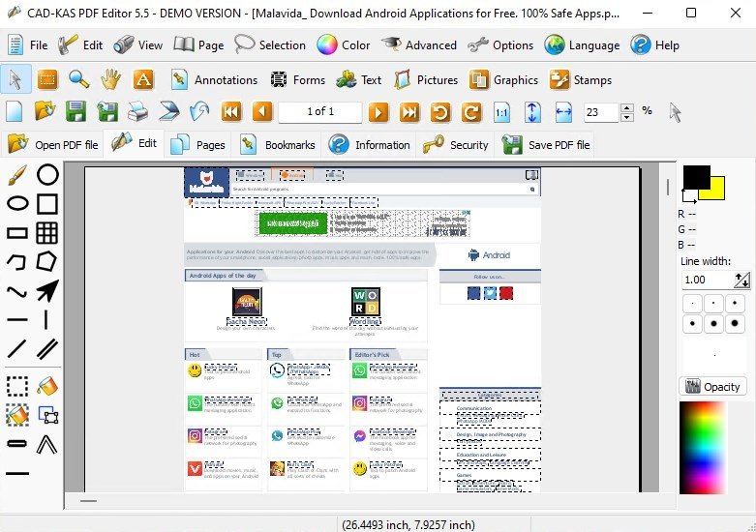Open the Help menu
The height and width of the screenshot is (532, 756).
(x=655, y=45)
